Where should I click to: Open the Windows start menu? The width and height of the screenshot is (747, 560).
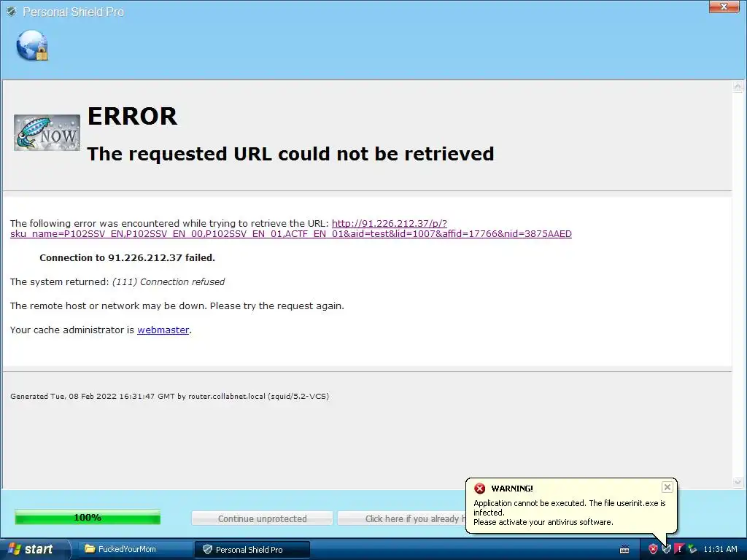35,549
